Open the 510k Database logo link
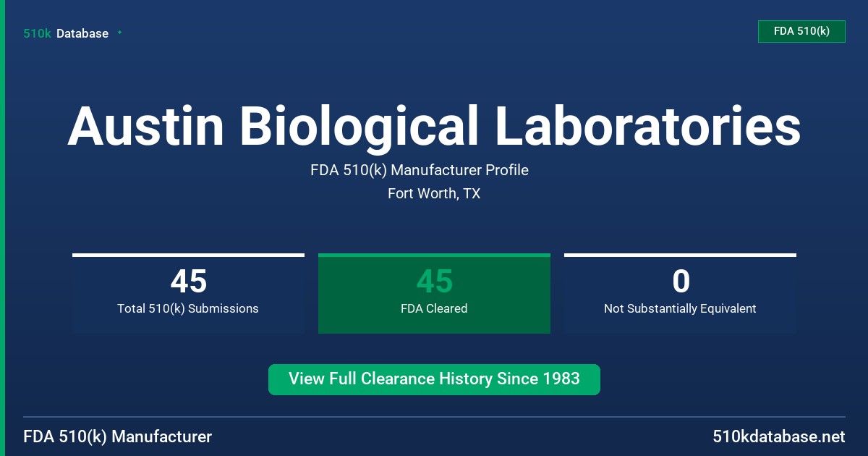Viewport: 868px width, 456px height. (66, 33)
